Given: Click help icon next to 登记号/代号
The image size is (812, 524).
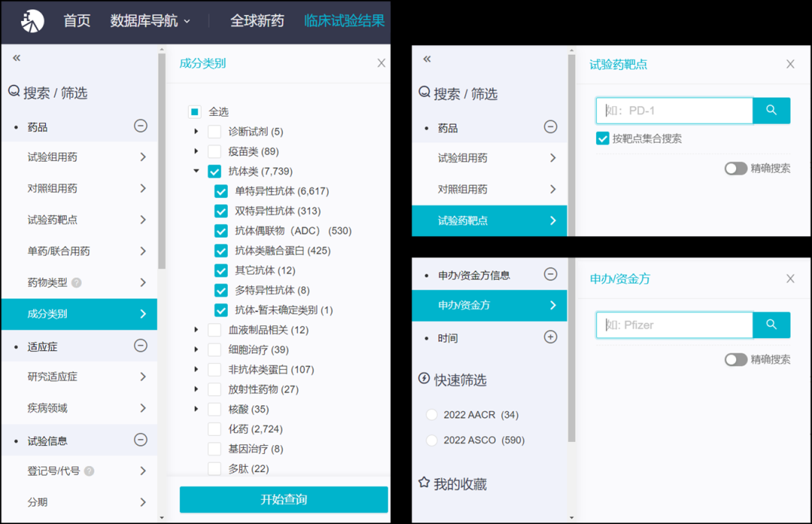Looking at the screenshot, I should [x=89, y=471].
